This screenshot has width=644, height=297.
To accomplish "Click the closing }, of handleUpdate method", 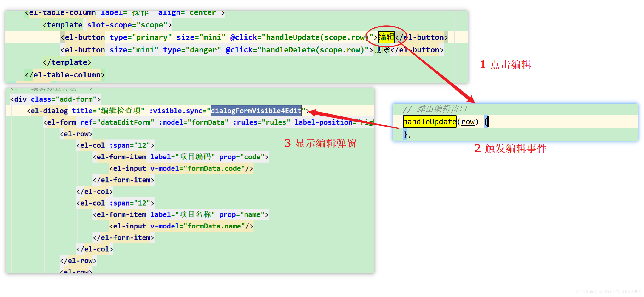I will tap(407, 134).
